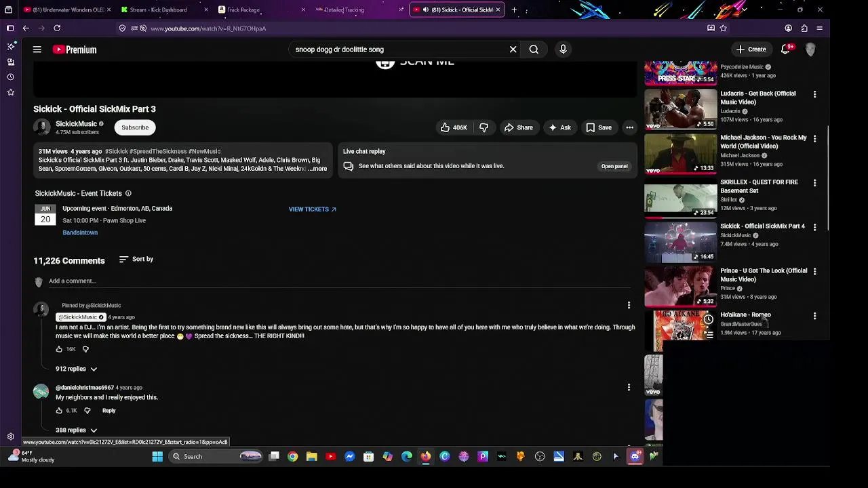Share the video
This screenshot has height=488, width=868.
tap(518, 127)
